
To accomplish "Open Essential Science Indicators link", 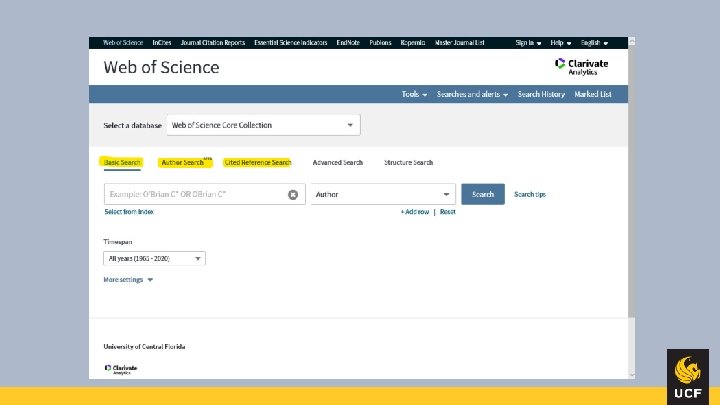I will click(291, 43).
